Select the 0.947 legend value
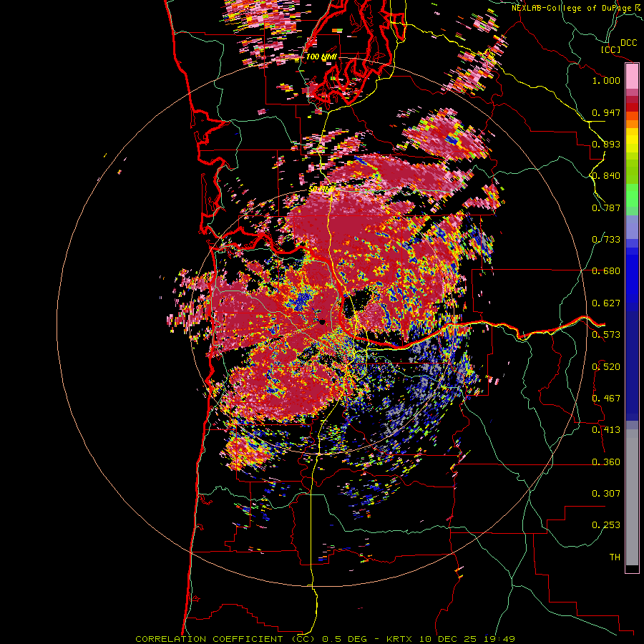The image size is (644, 644). (x=606, y=112)
